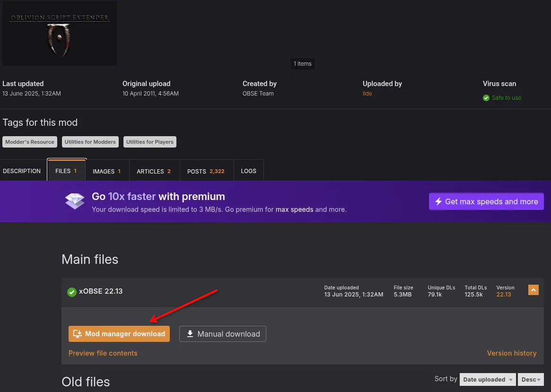Click the Safe to use link
Image resolution: width=551 pixels, height=392 pixels.
507,98
